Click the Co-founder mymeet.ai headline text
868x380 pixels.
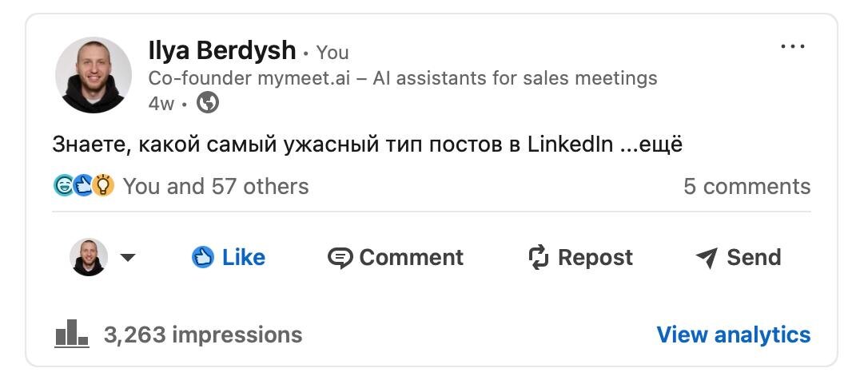click(x=403, y=78)
